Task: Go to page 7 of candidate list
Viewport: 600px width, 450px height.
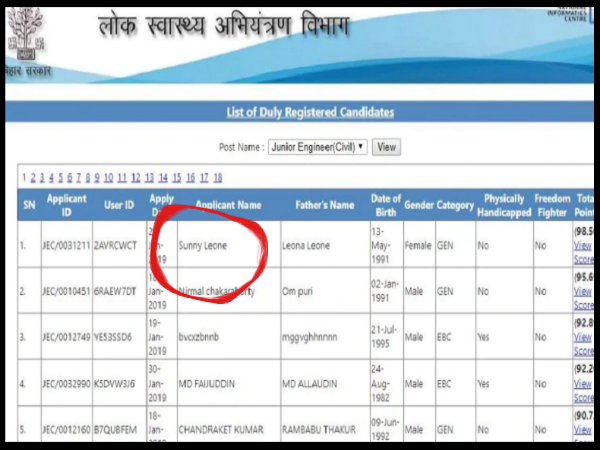Action: pos(78,178)
